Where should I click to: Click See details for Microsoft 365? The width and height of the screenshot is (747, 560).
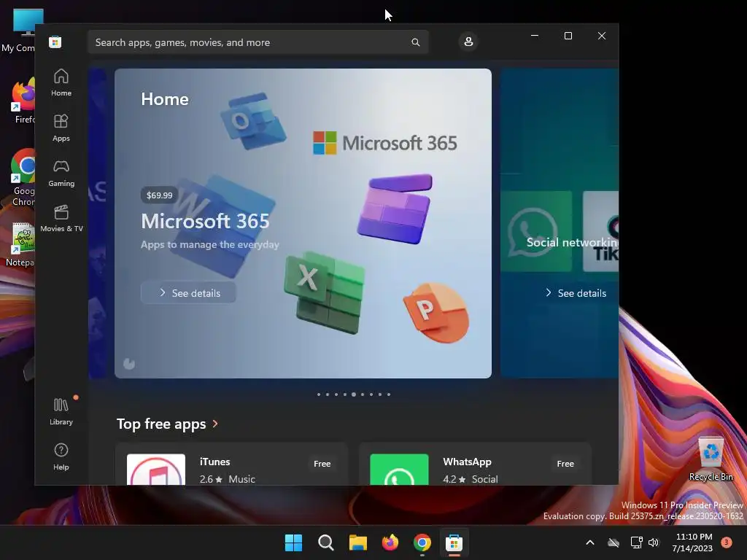(x=188, y=293)
